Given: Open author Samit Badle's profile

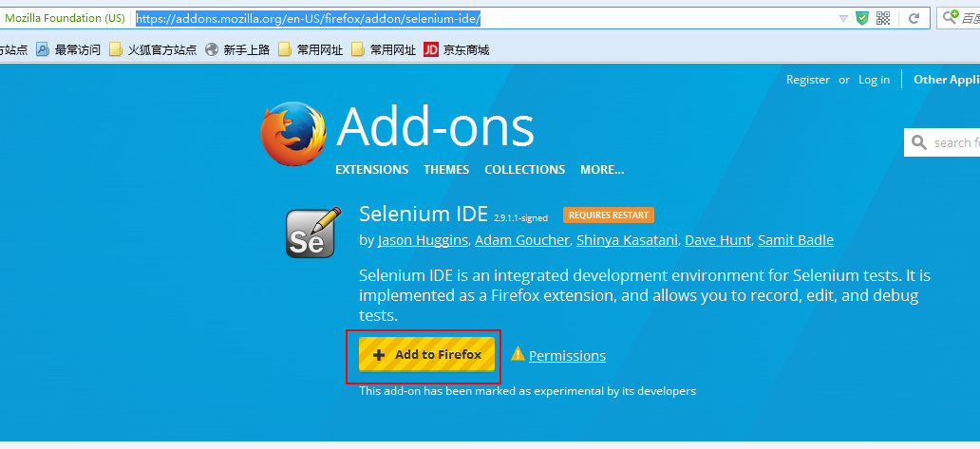Looking at the screenshot, I should pos(796,240).
